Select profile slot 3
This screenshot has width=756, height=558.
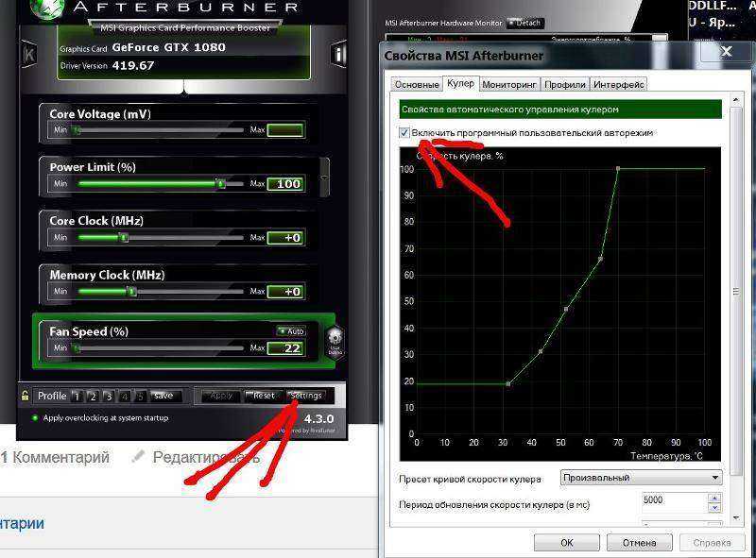[x=109, y=397]
